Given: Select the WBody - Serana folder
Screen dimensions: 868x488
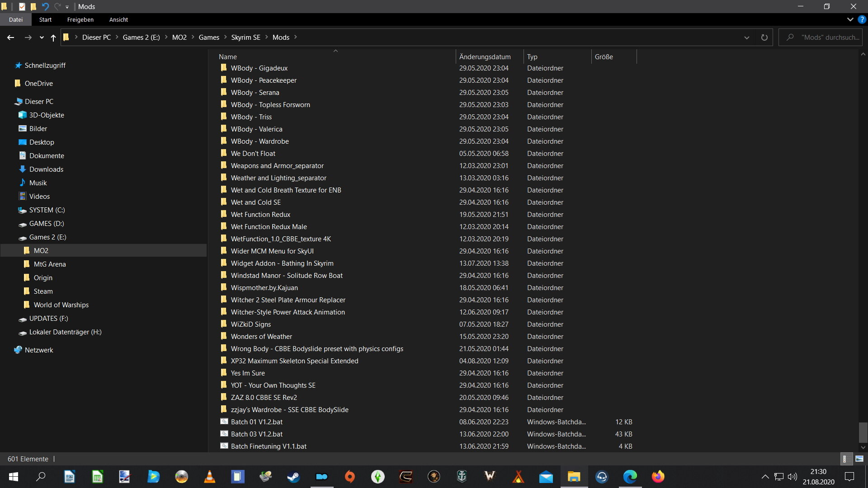Looking at the screenshot, I should [255, 92].
